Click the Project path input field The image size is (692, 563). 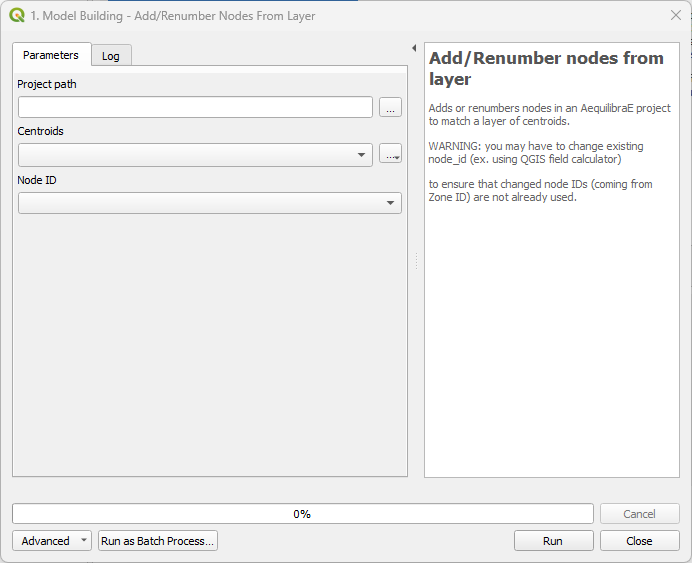click(196, 107)
